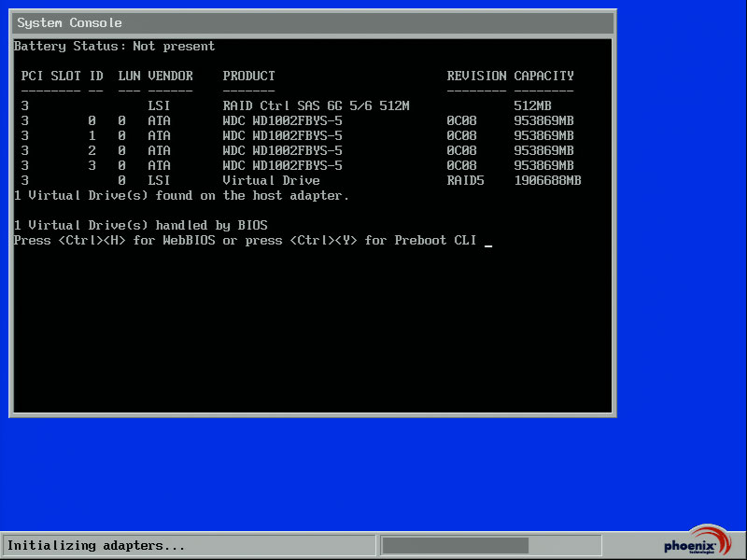Click WDC WD1002FBYS-5 in the ID 3 row

pyautogui.click(x=282, y=166)
